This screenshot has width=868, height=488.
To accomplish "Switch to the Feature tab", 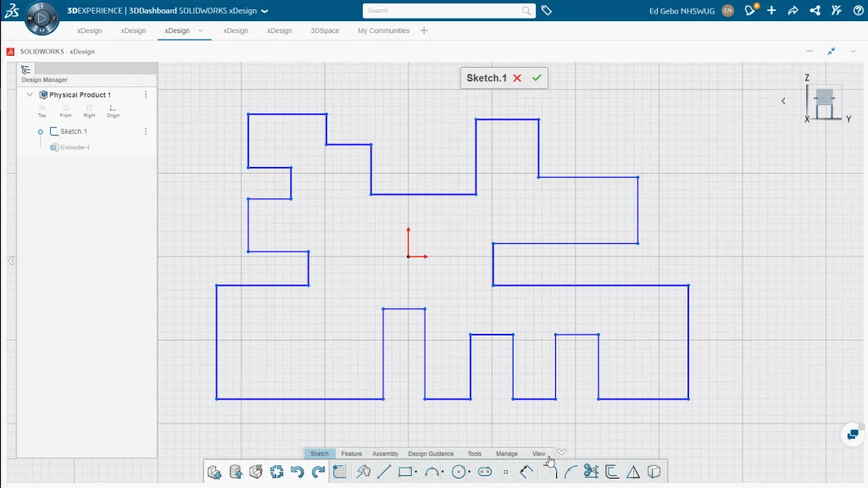I will [351, 454].
